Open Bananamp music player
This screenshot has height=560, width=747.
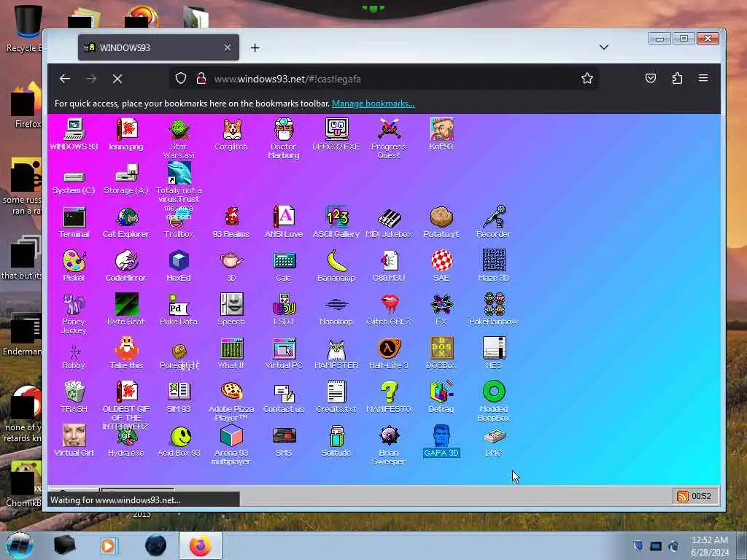336,265
